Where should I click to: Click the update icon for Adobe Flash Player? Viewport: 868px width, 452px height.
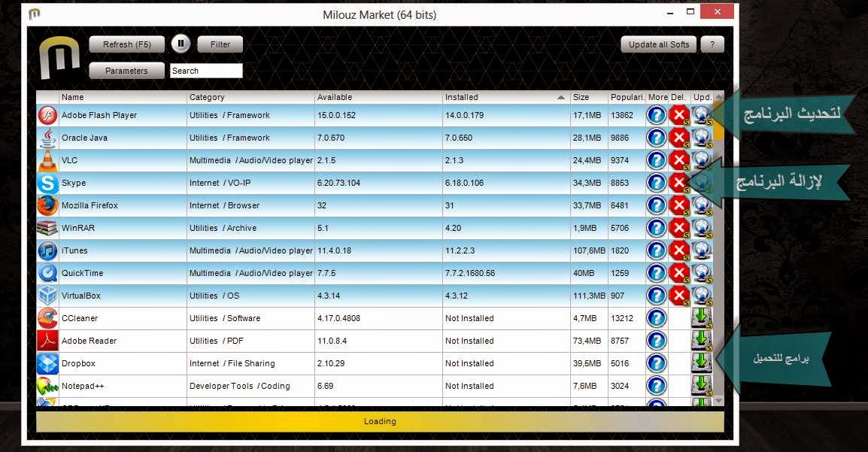(x=701, y=115)
